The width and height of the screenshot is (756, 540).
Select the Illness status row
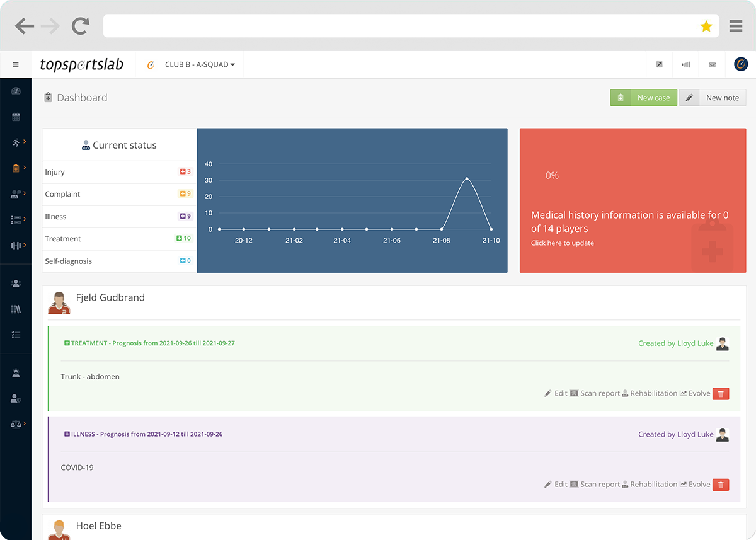(x=120, y=217)
